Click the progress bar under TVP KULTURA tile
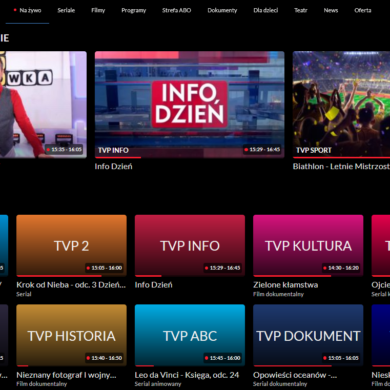The height and width of the screenshot is (390, 390). [308, 276]
